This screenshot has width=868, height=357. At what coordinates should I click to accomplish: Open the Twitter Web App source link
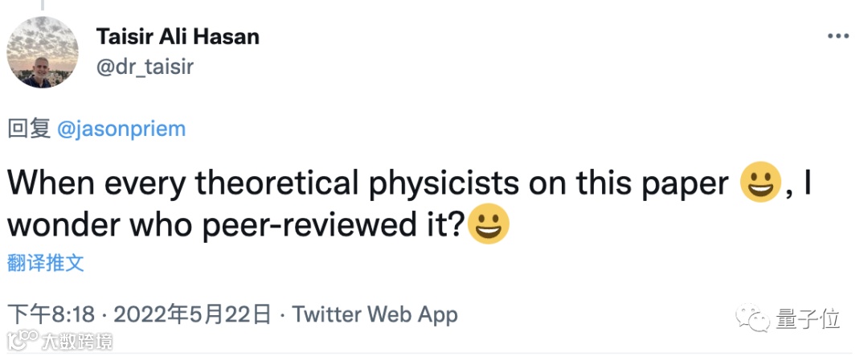tap(375, 314)
